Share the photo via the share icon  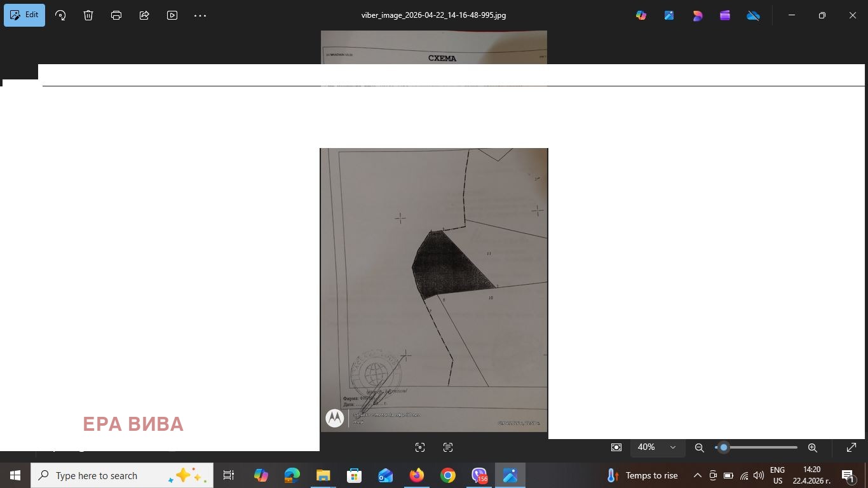(144, 15)
